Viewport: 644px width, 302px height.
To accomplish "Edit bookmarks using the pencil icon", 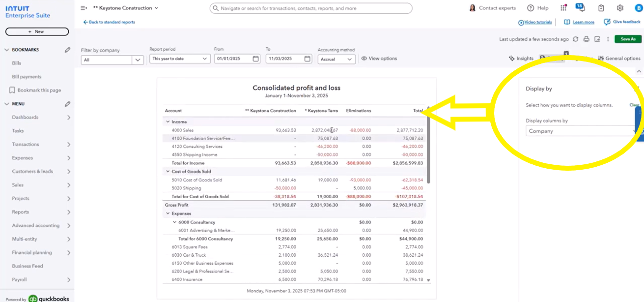I will [67, 50].
